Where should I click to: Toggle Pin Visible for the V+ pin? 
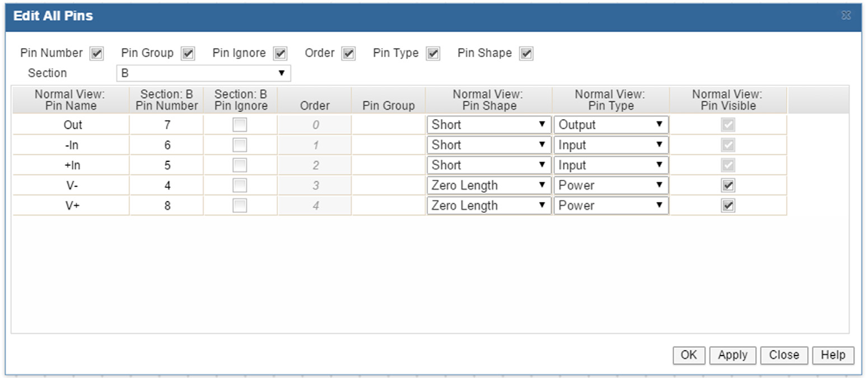click(727, 206)
